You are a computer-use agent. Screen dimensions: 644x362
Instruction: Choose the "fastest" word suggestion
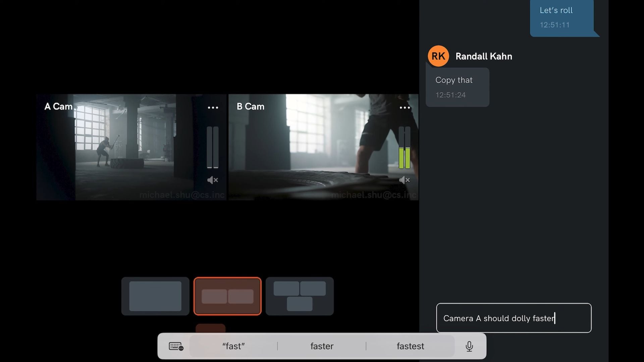[411, 346]
